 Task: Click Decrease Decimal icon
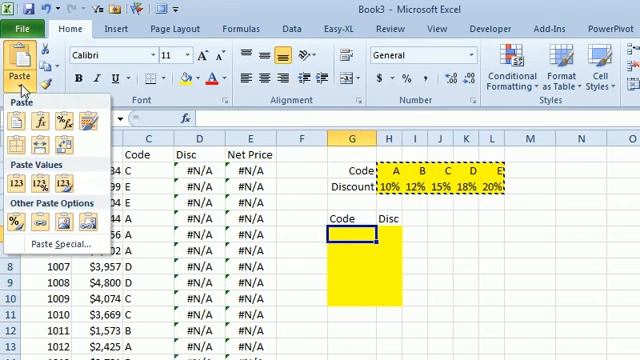coord(469,78)
